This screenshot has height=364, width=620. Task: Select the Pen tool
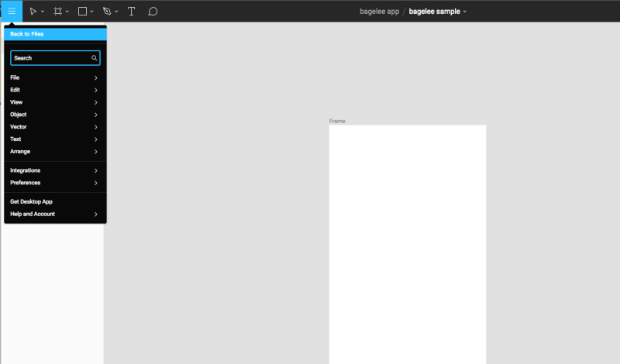[x=107, y=12]
